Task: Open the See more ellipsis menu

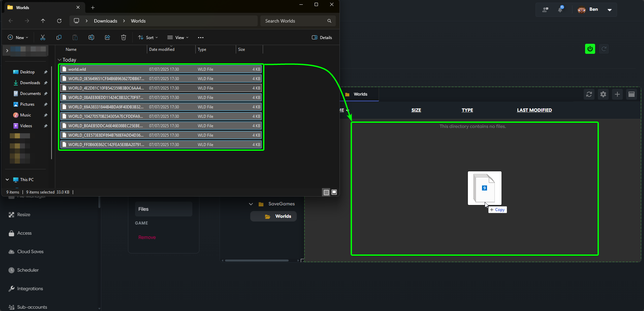Action: pos(201,38)
